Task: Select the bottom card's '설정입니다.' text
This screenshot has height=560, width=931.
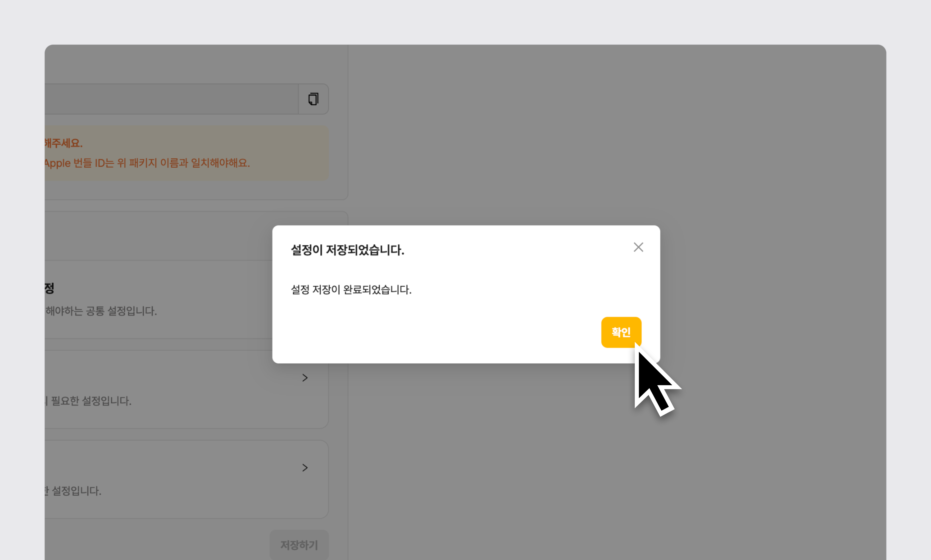Action: 76,491
